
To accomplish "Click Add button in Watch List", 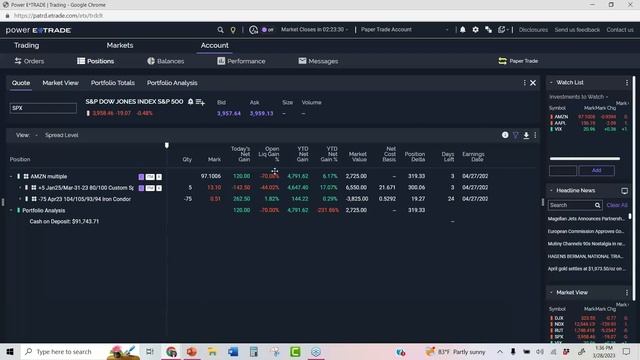I will coord(597,171).
